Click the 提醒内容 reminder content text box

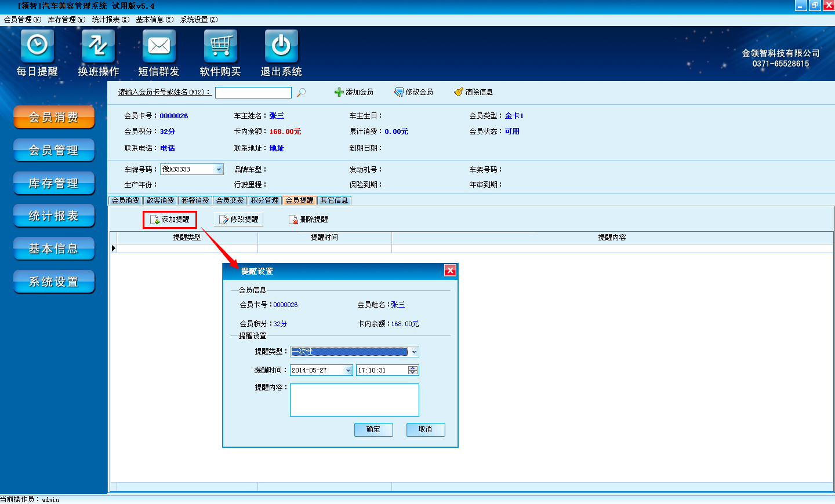coord(354,400)
